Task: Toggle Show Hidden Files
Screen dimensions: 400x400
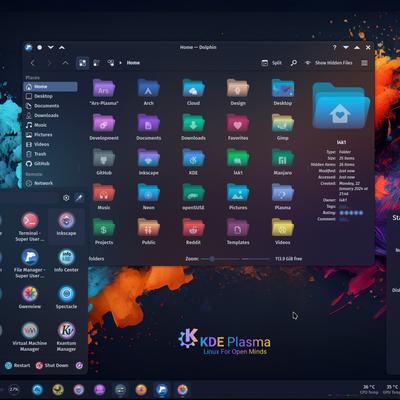Action: [329, 63]
